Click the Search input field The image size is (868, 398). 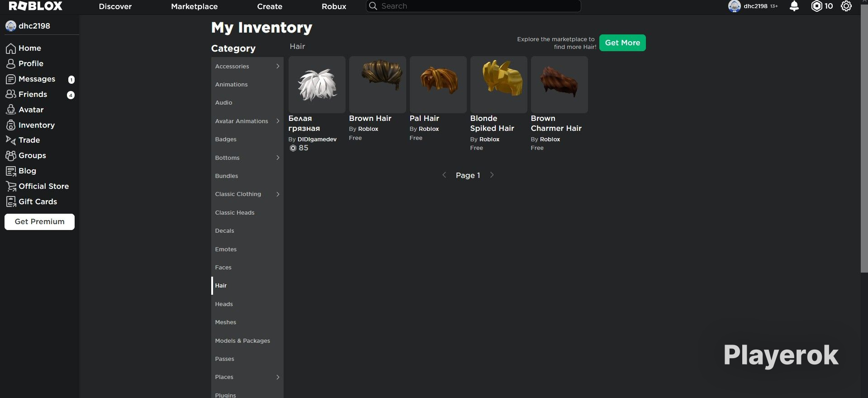473,6
